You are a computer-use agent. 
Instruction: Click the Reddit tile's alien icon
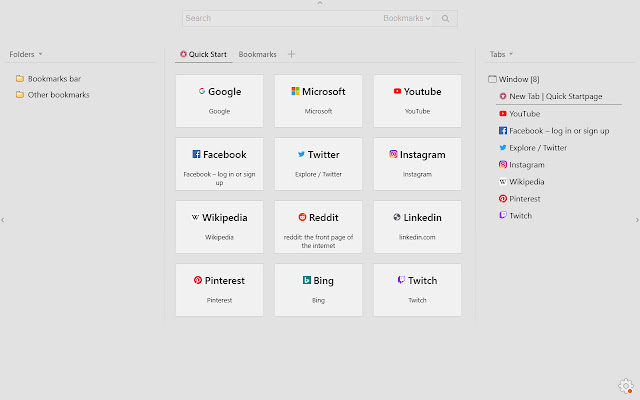tap(302, 217)
